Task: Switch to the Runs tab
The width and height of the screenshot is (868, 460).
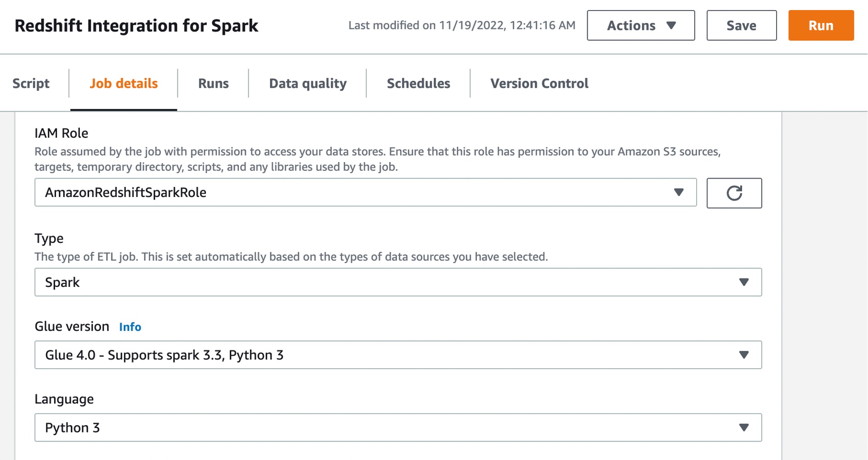Action: [213, 83]
